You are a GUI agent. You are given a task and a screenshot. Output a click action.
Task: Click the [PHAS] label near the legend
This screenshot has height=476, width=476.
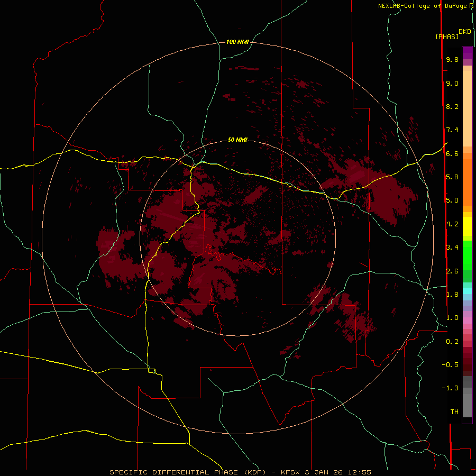click(x=447, y=37)
